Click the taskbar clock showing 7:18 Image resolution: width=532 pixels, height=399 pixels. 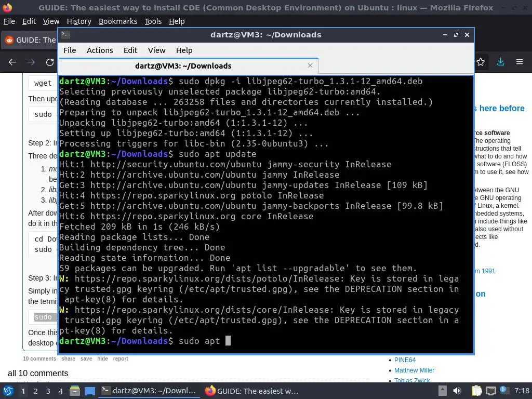[522, 391]
